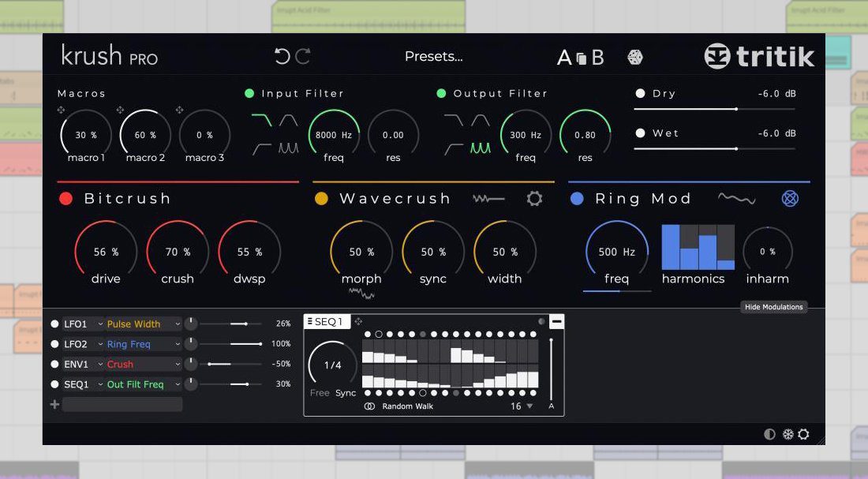Viewport: 868px width, 479px height.
Task: Click the macro 1 move handle icon
Action: click(x=61, y=110)
